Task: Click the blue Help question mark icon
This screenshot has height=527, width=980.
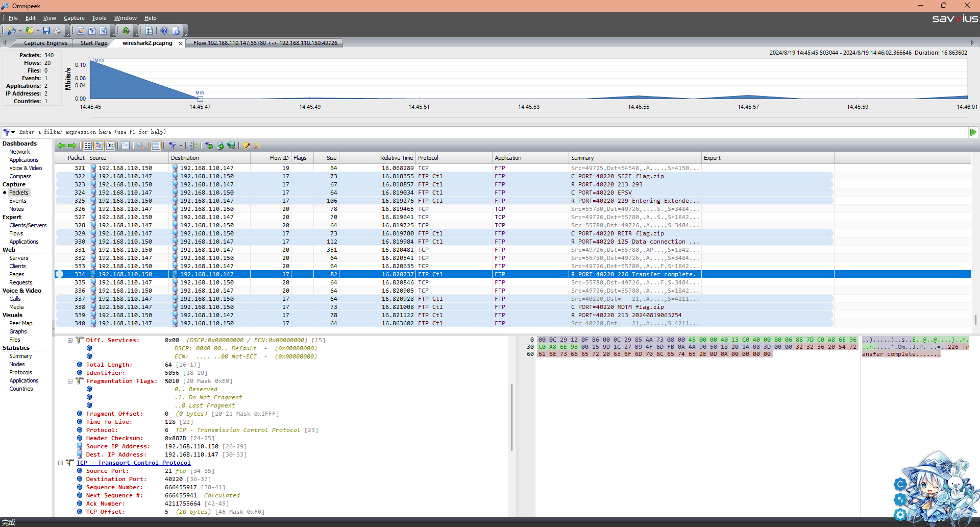Action: click(164, 31)
